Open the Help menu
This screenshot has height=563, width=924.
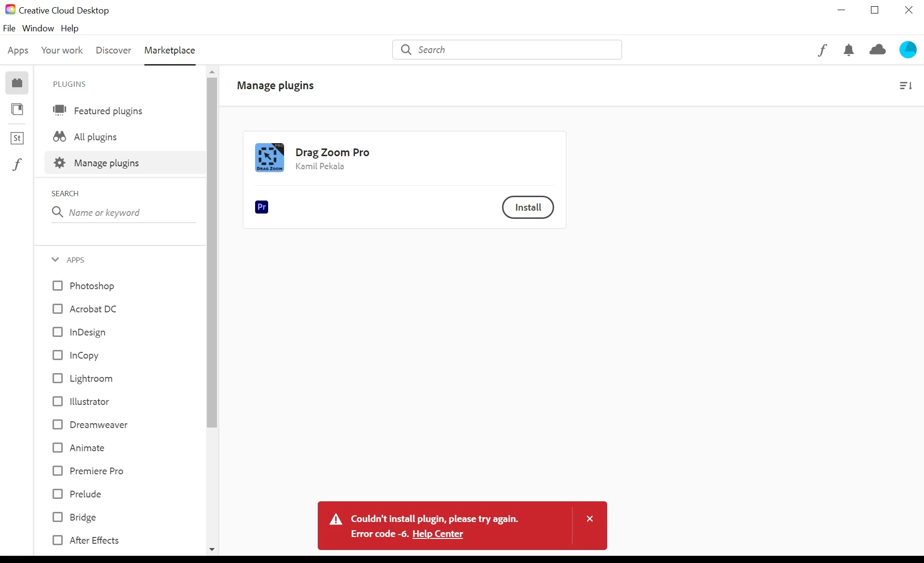pyautogui.click(x=69, y=28)
